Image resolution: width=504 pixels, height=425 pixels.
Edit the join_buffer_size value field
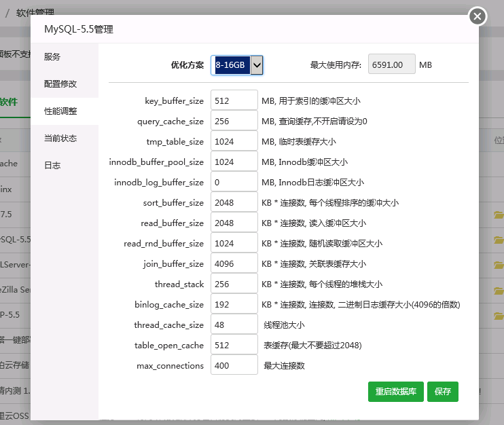click(234, 263)
